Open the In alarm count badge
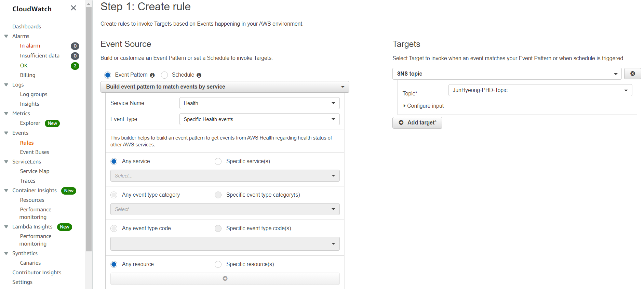The width and height of the screenshot is (644, 289). [75, 46]
